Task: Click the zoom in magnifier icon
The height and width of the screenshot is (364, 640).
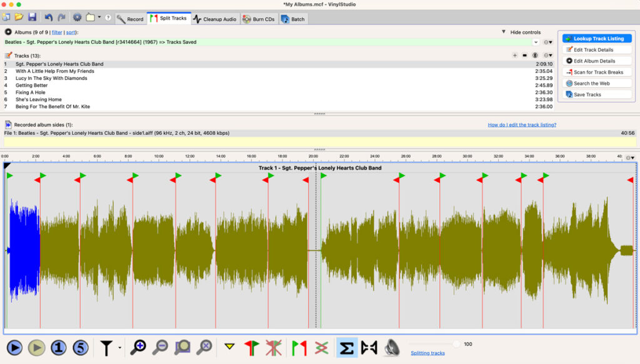Action: tap(138, 347)
